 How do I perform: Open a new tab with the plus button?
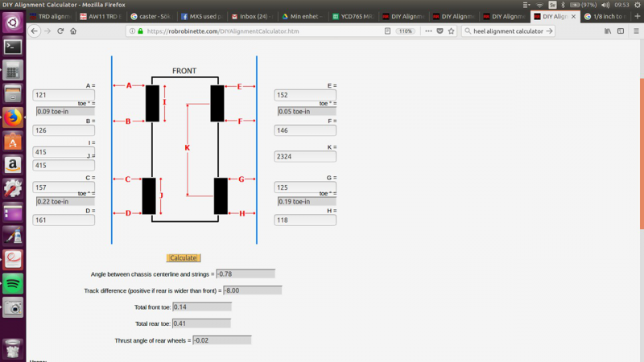[638, 16]
